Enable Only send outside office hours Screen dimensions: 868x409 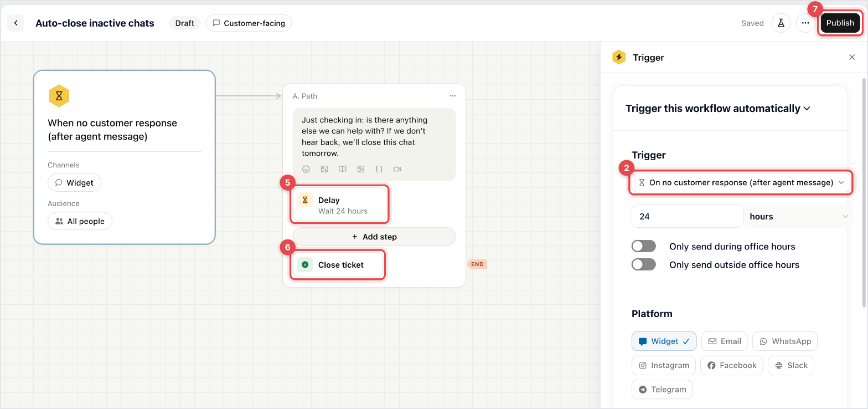pyautogui.click(x=644, y=264)
